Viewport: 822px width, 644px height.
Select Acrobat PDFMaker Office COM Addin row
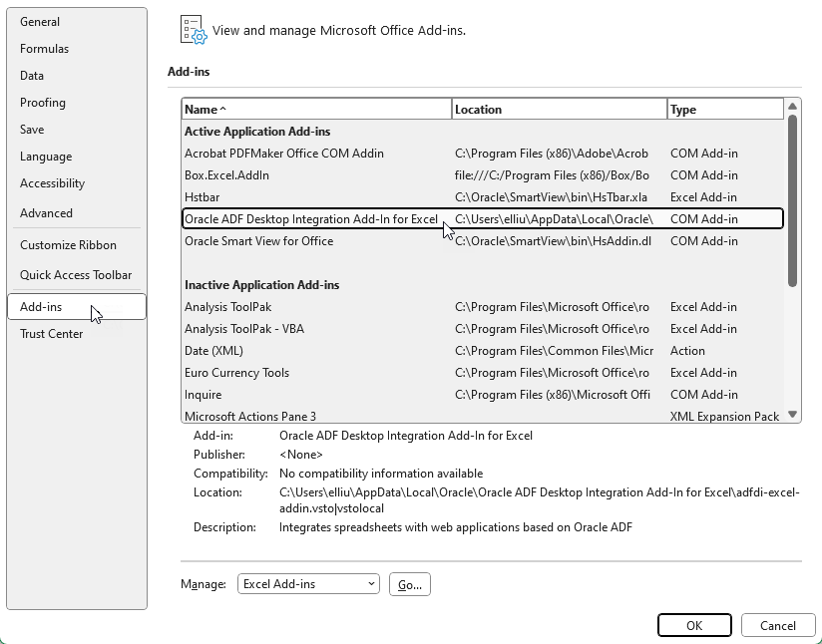click(x=284, y=154)
